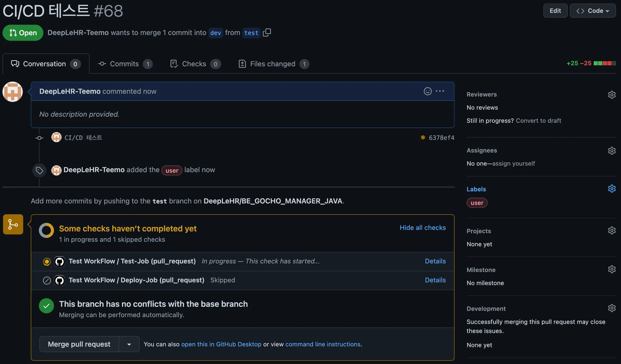Open emoji reaction picker on comment

click(x=428, y=91)
